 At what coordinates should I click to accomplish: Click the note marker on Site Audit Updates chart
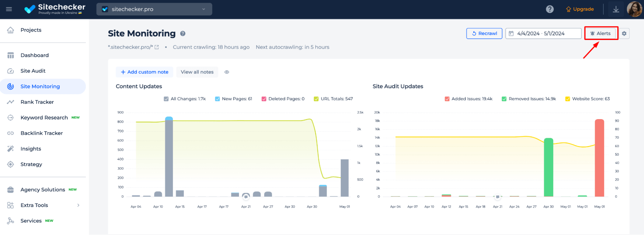click(x=498, y=197)
